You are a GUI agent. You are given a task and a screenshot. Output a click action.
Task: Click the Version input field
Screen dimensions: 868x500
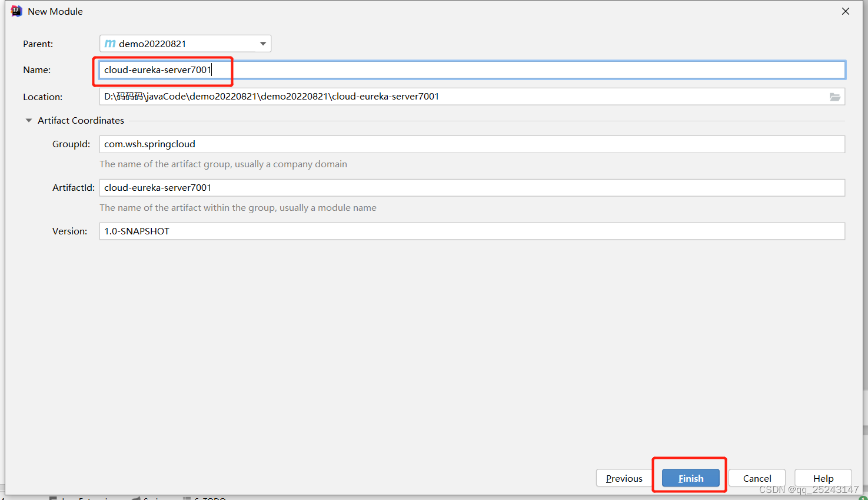(472, 231)
